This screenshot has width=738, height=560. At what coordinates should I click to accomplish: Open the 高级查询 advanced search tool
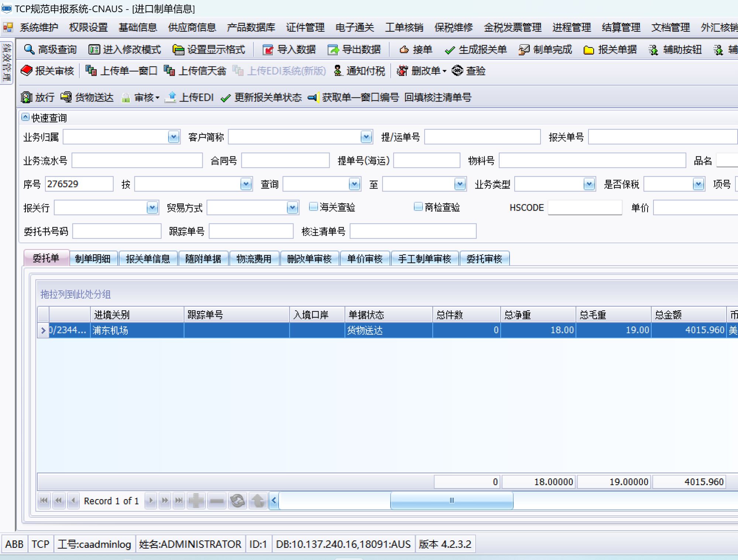click(x=50, y=49)
